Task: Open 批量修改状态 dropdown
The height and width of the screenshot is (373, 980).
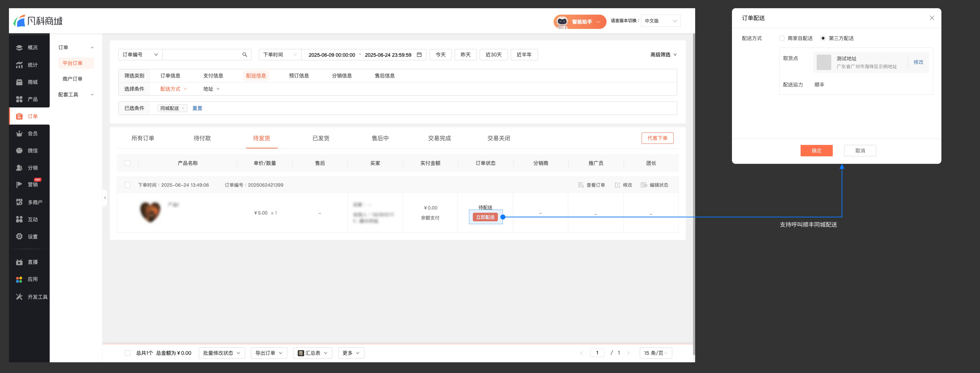Action: [x=222, y=353]
